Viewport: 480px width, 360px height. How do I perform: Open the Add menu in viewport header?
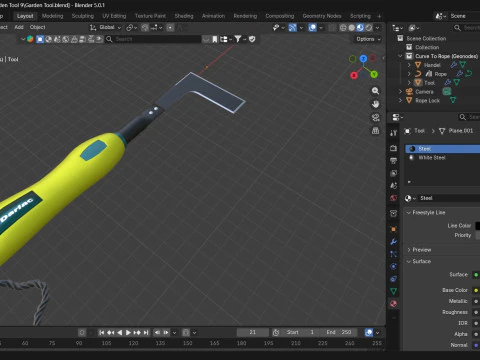click(19, 27)
